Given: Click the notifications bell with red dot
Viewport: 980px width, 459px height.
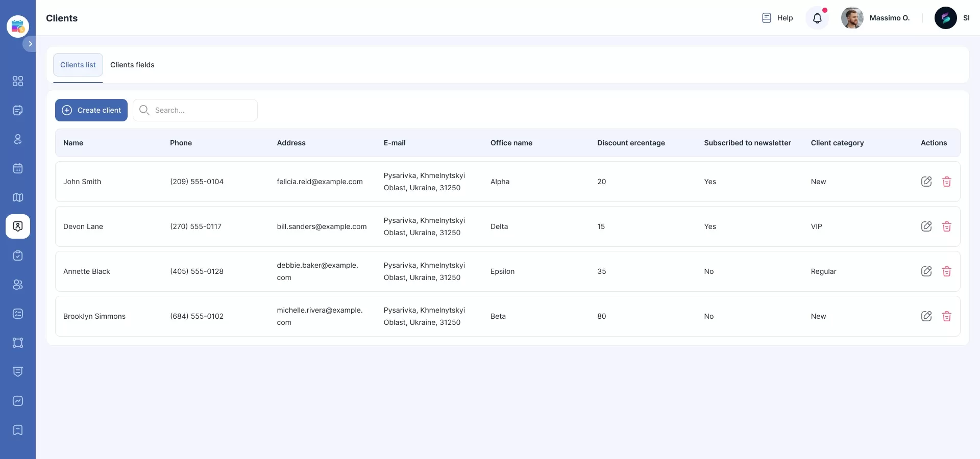Looking at the screenshot, I should 817,18.
